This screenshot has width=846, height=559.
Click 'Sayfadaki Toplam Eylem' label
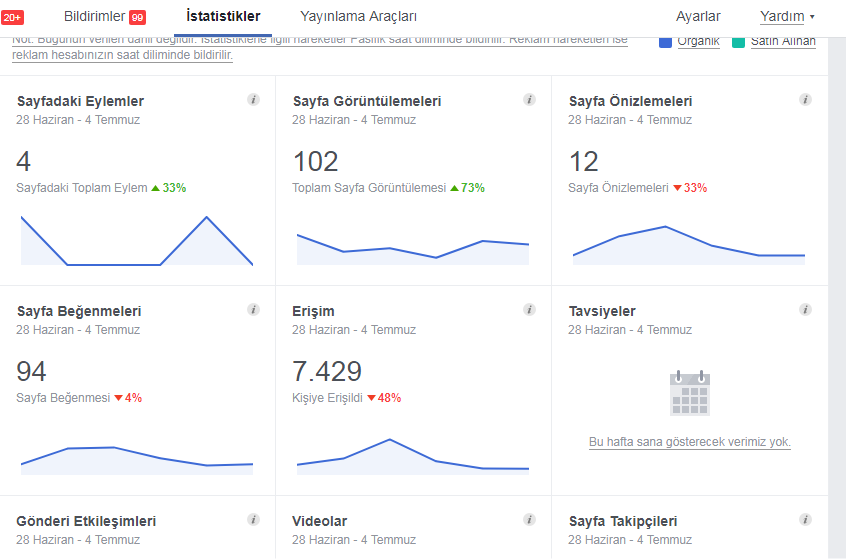(82, 188)
